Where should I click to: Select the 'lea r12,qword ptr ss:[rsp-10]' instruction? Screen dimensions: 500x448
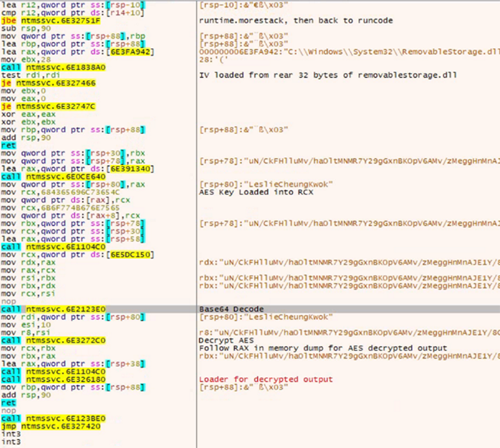[72, 5]
